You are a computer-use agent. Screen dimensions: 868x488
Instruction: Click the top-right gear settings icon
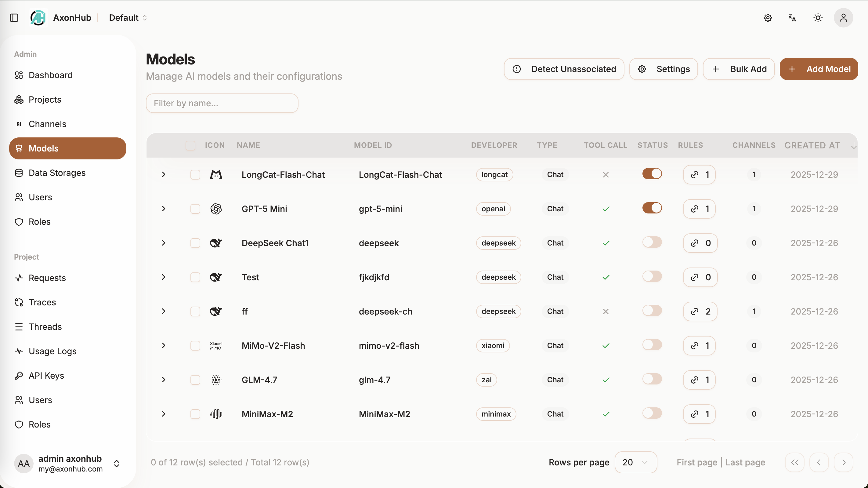click(x=768, y=17)
